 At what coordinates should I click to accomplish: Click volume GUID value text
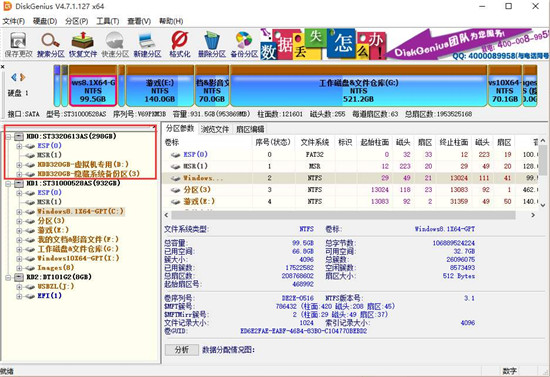[x=303, y=331]
